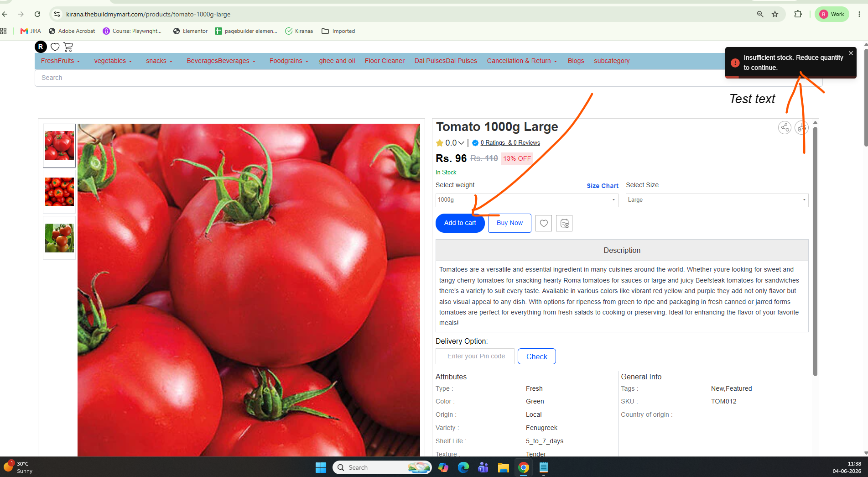Click the product panel vertical scrollbar

click(x=815, y=251)
